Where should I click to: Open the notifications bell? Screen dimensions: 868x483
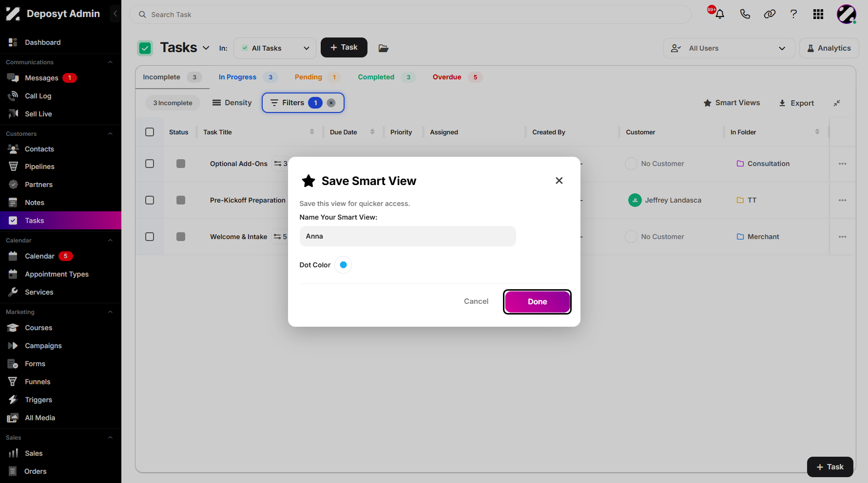coord(719,14)
